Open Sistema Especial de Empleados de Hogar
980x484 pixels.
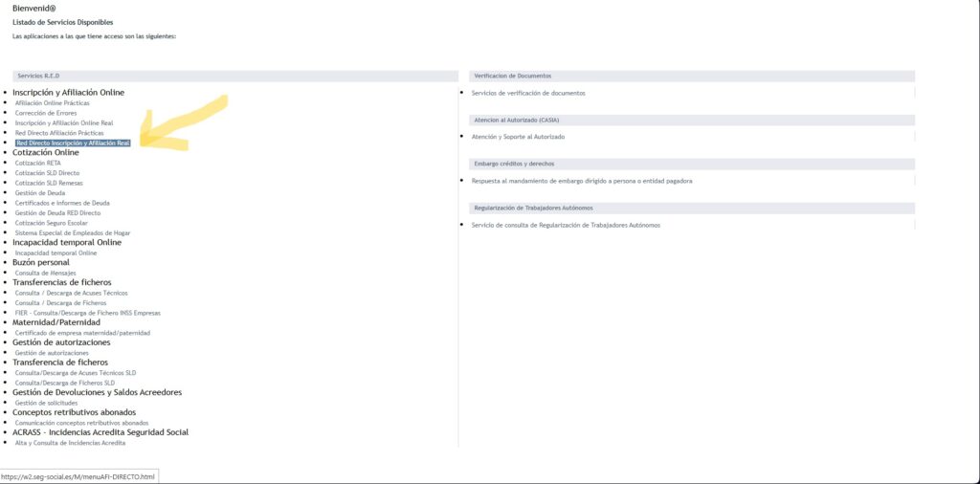[x=73, y=232]
